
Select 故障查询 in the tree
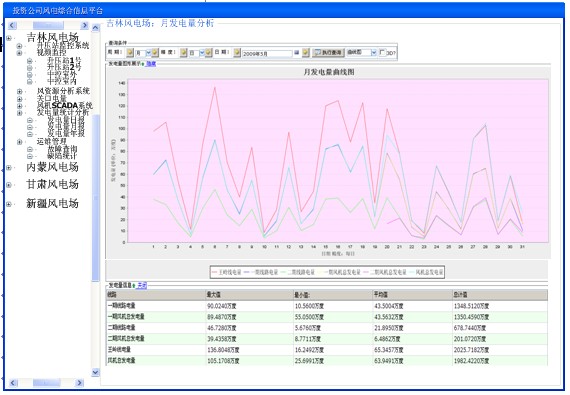pyautogui.click(x=62, y=149)
